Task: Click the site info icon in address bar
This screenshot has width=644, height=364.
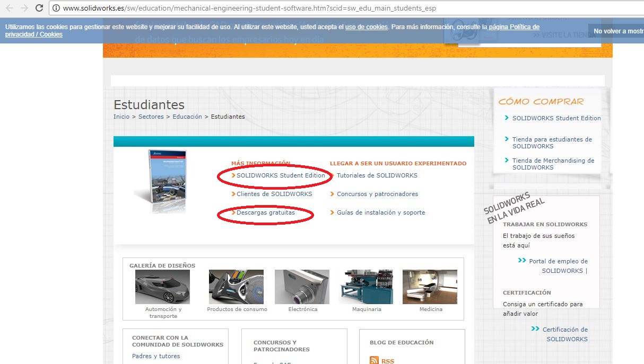Action: (x=57, y=8)
